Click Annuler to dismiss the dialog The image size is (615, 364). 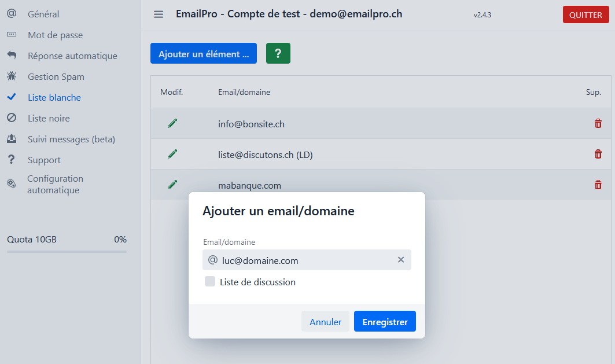(x=325, y=322)
